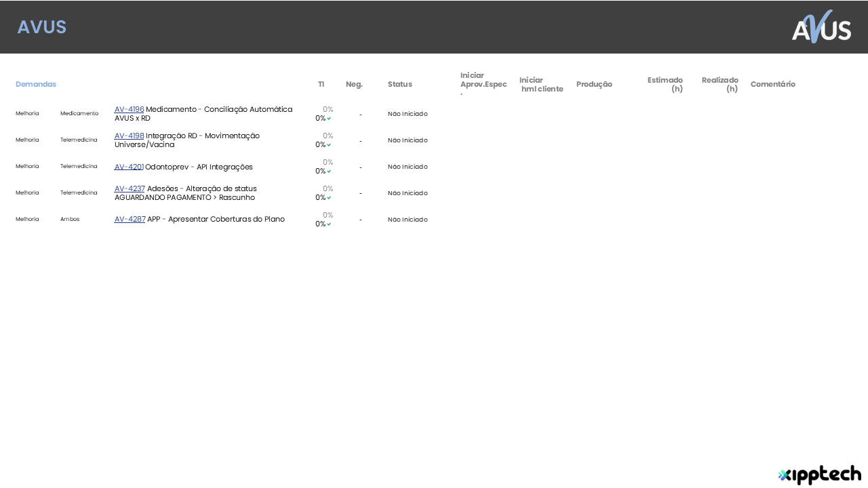Click Não Iniciado status for AV-4287
Screen dimensions: 868x488
coord(408,220)
